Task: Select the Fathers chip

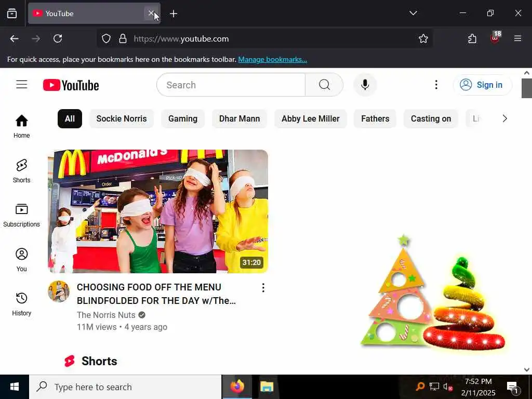Action: click(x=375, y=119)
